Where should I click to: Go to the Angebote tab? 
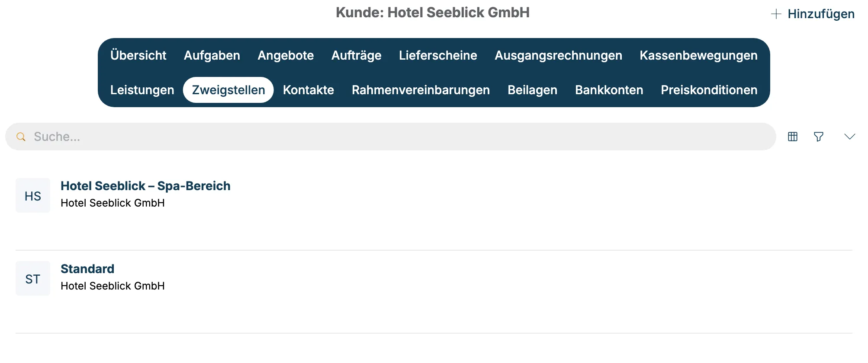tap(286, 55)
